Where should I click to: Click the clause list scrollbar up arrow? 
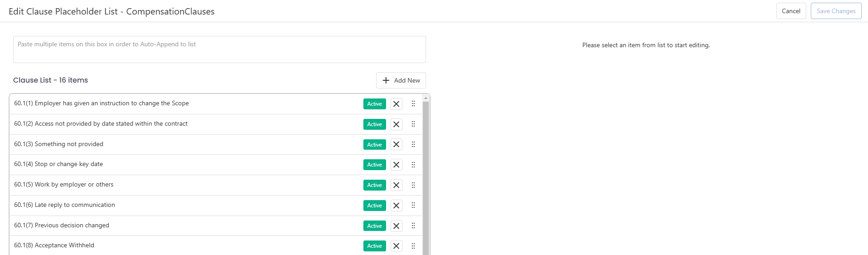tap(426, 98)
